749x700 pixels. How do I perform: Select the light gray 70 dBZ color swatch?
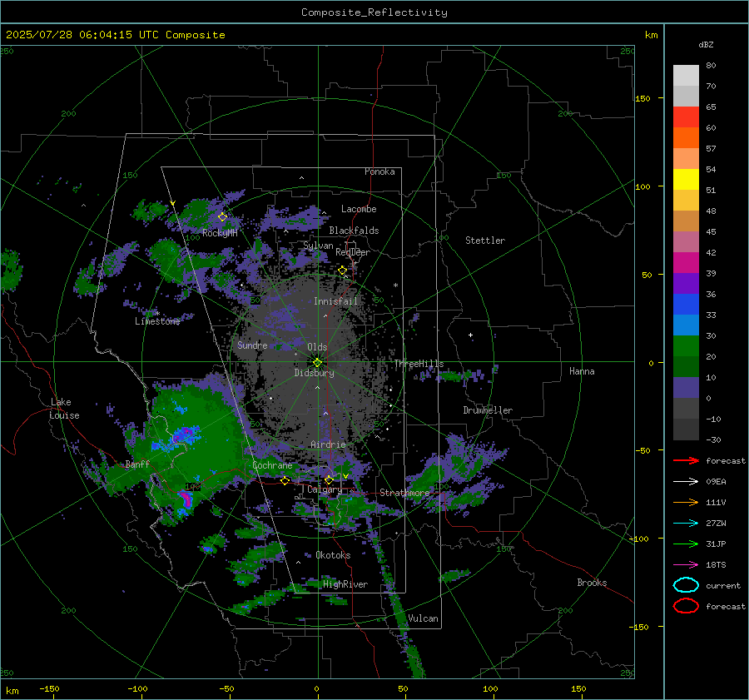pos(686,76)
